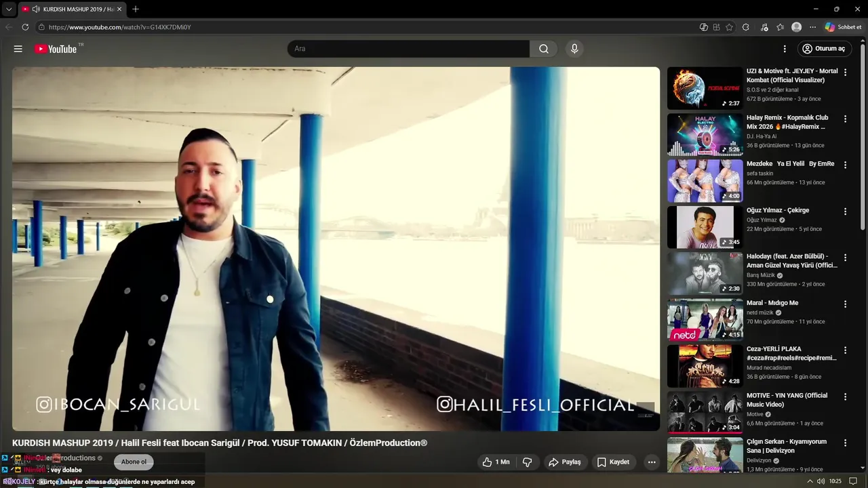Focus the Ara search field
Image resolution: width=868 pixels, height=488 pixels.
point(408,49)
